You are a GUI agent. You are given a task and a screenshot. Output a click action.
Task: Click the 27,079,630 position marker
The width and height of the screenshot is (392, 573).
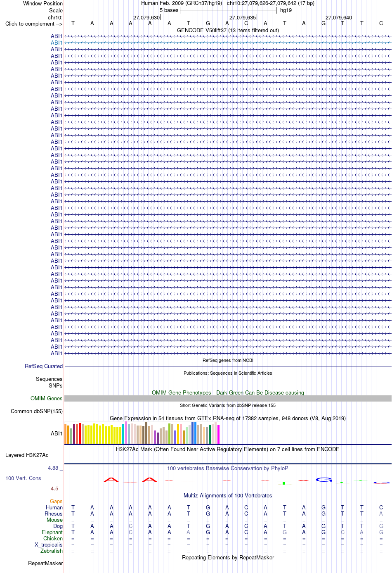(x=146, y=17)
